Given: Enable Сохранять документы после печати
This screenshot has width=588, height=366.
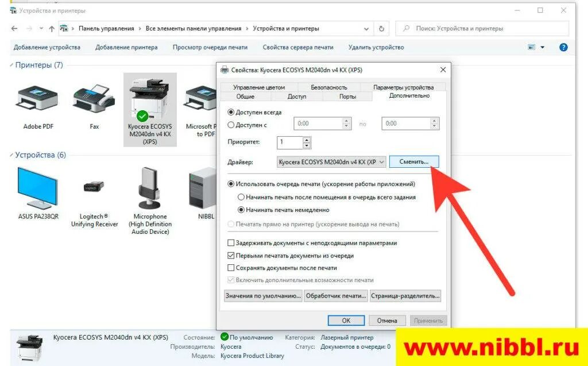Looking at the screenshot, I should tap(231, 268).
